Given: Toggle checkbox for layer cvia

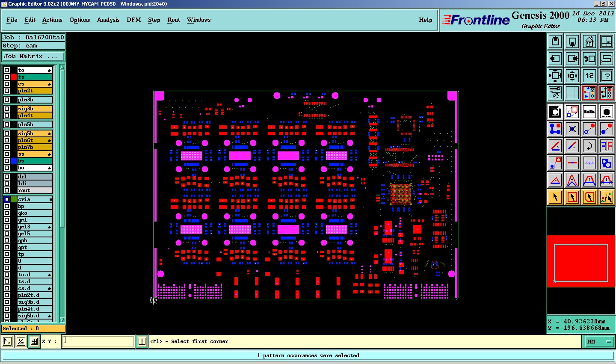Looking at the screenshot, I should [x=7, y=199].
